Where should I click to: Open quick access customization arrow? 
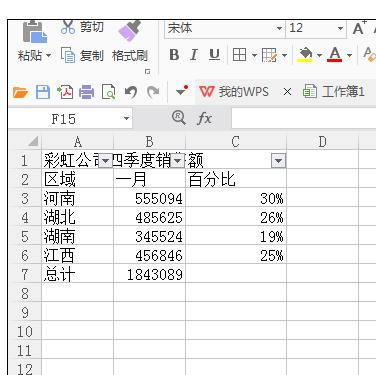pos(182,91)
